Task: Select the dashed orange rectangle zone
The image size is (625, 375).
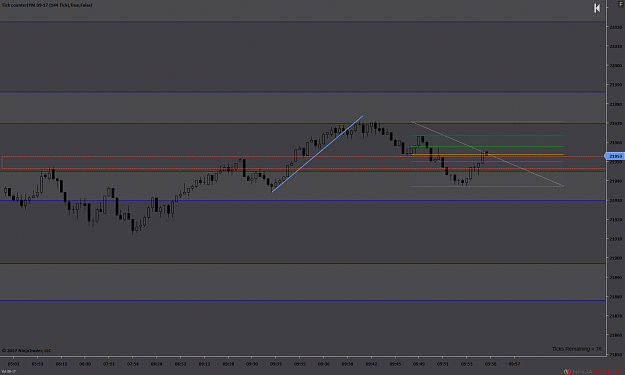Action: 303,163
